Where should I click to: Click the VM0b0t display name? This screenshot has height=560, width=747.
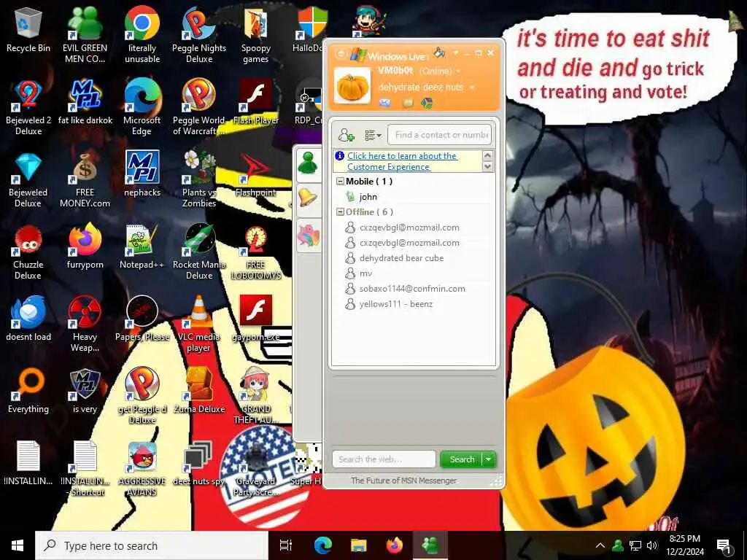pos(395,71)
